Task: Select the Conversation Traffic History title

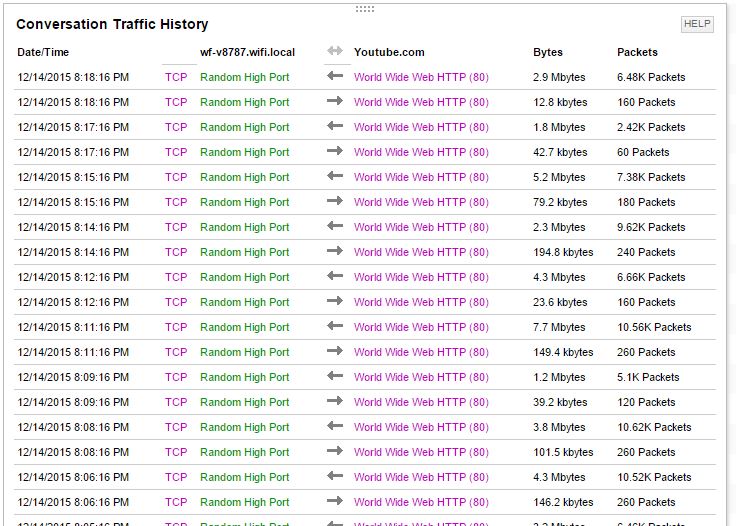Action: pyautogui.click(x=112, y=24)
